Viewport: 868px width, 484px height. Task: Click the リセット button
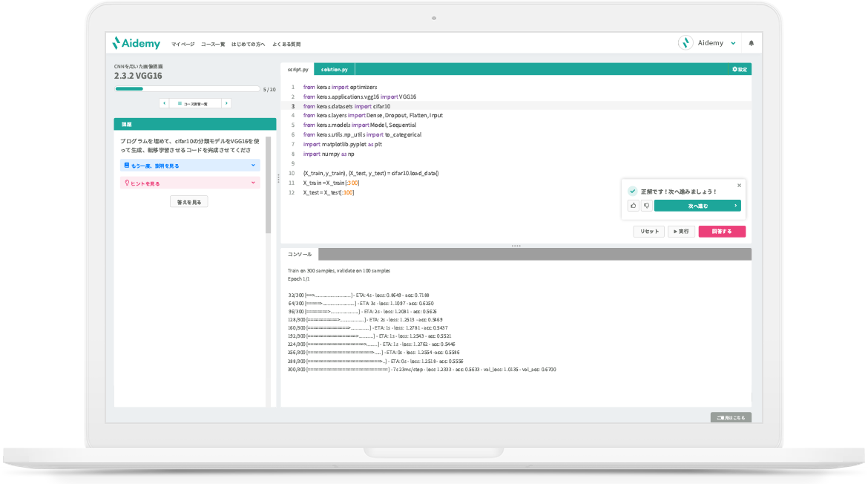648,231
